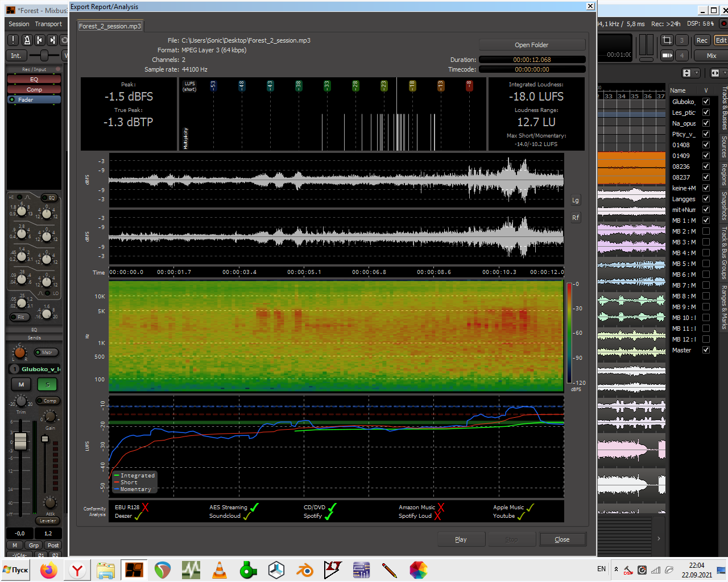Click the Rf rectified waveform button
Screen dimensions: 728x582
click(576, 218)
